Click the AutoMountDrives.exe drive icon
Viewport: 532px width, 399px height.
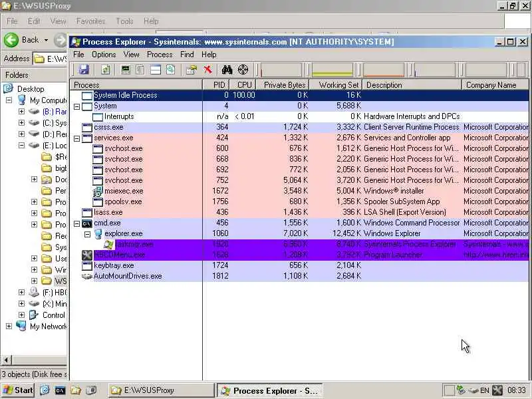(x=87, y=276)
